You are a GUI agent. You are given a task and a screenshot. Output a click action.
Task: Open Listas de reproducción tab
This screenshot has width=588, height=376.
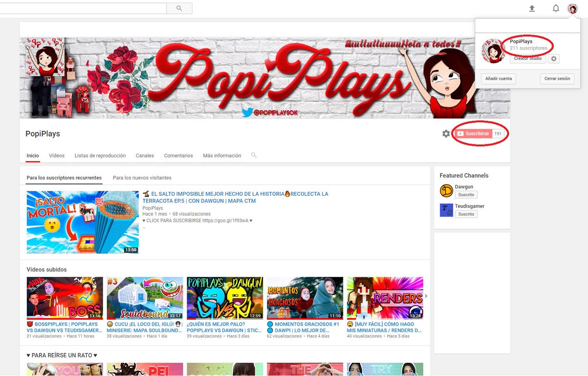[x=100, y=156]
